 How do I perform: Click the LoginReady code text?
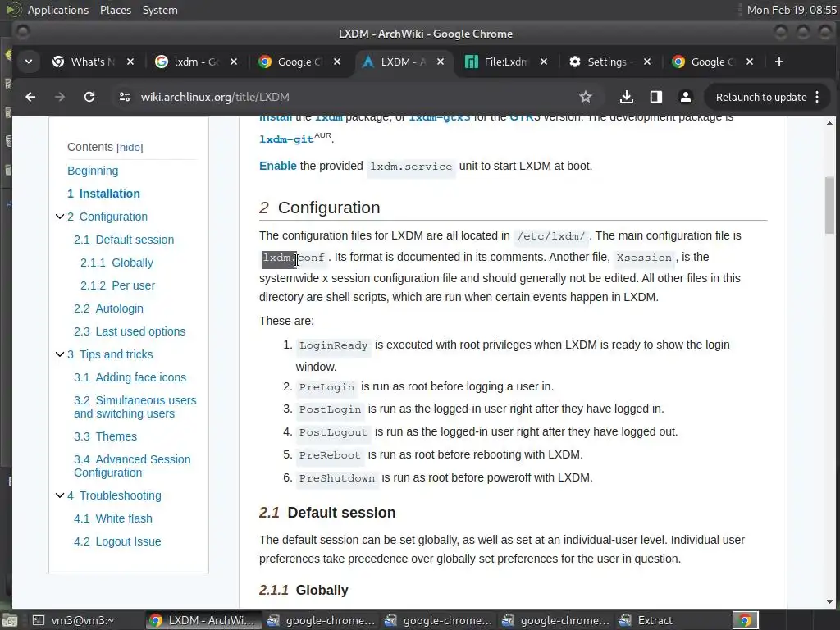pos(333,345)
